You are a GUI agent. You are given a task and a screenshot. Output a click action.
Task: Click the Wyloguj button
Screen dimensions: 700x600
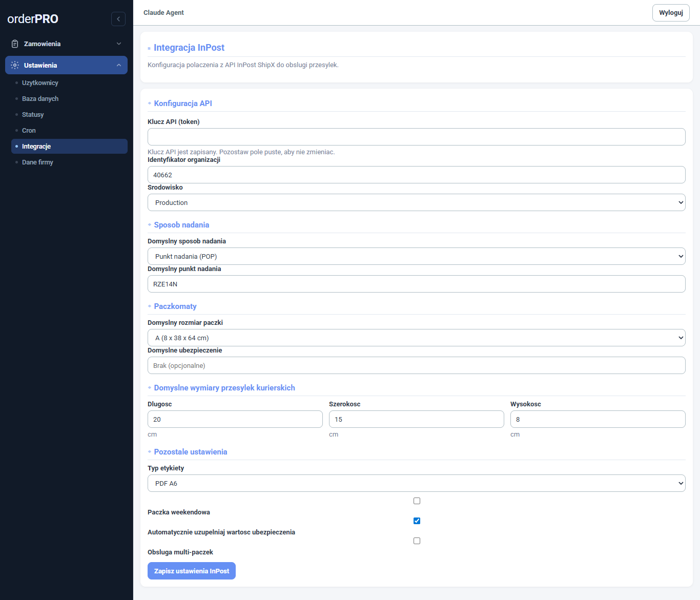click(671, 13)
